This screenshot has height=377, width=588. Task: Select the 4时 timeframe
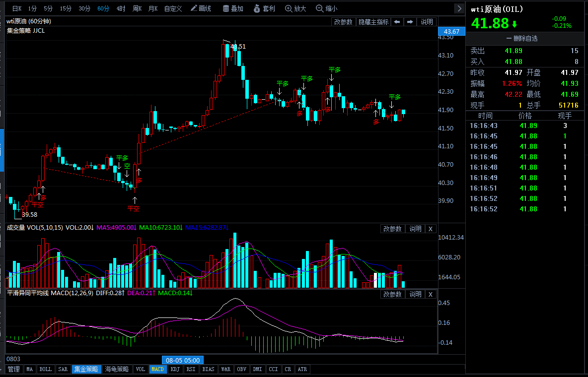pos(121,8)
